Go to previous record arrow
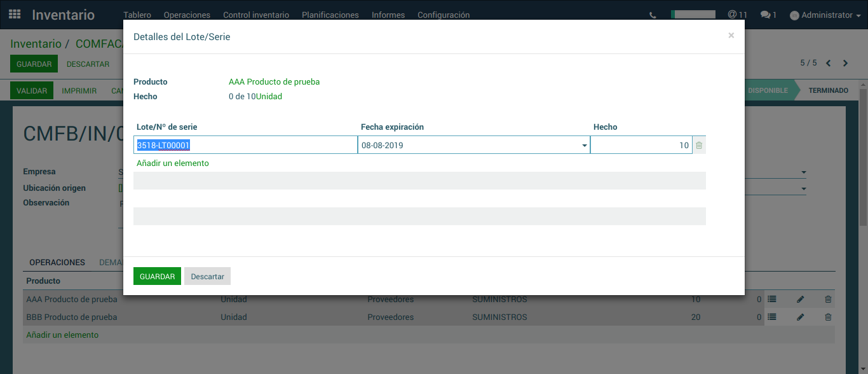868x374 pixels. [x=829, y=63]
